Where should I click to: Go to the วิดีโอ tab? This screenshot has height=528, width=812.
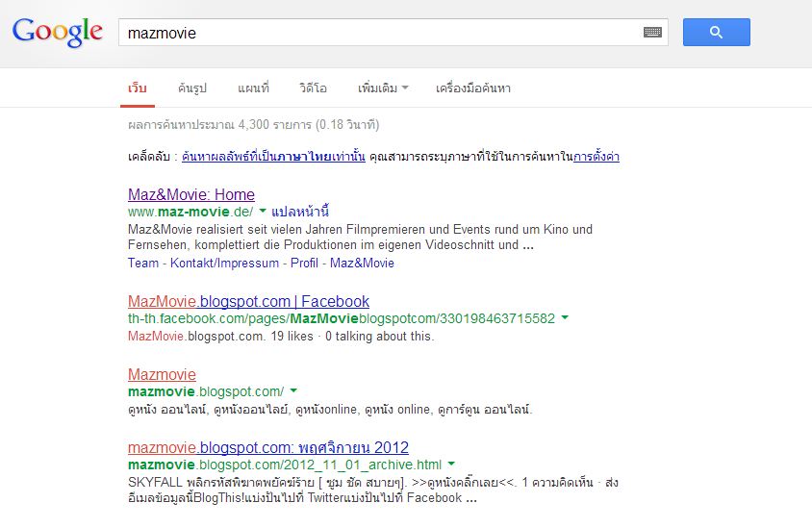pos(313,88)
